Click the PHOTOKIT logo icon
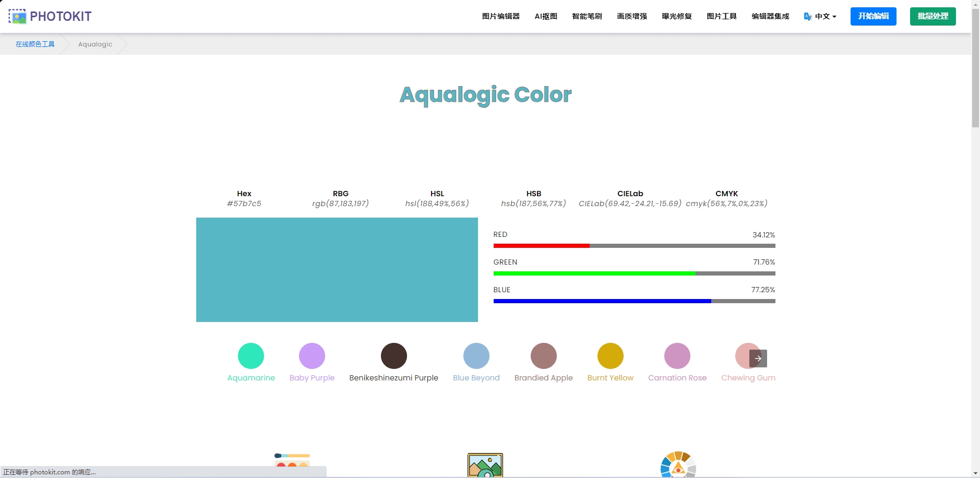 pos(17,16)
